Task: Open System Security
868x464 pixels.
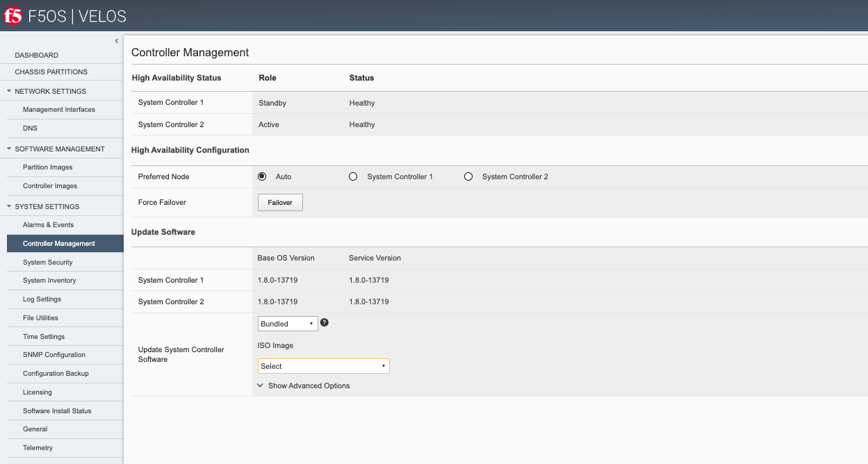Action: pyautogui.click(x=48, y=262)
